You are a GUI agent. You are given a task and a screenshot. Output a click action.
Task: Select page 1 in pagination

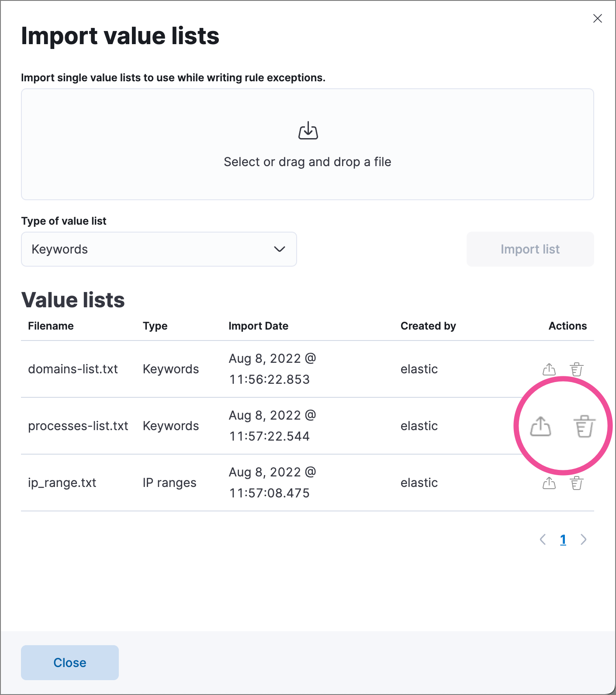563,540
